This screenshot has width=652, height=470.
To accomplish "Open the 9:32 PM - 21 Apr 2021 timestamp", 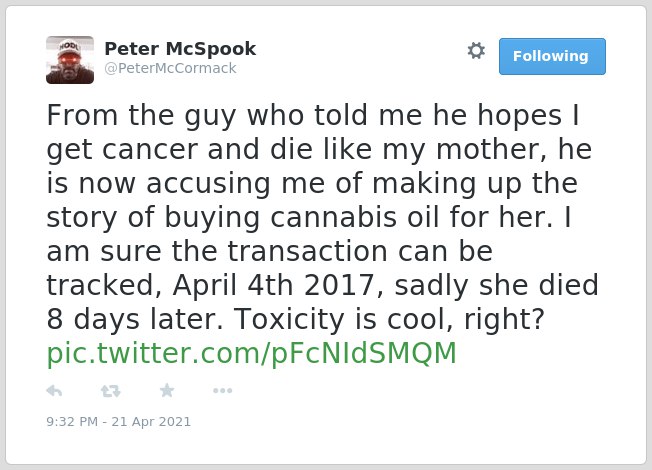I will (119, 422).
